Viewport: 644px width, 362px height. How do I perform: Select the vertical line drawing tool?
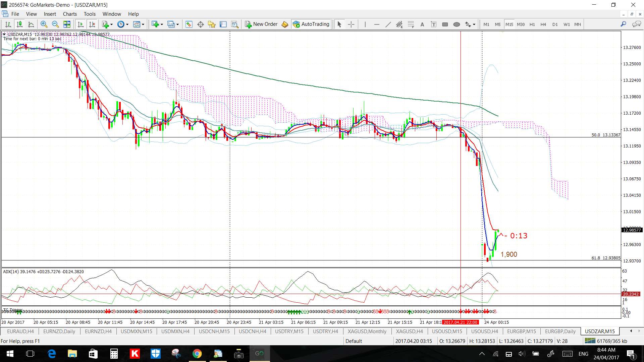pos(365,24)
